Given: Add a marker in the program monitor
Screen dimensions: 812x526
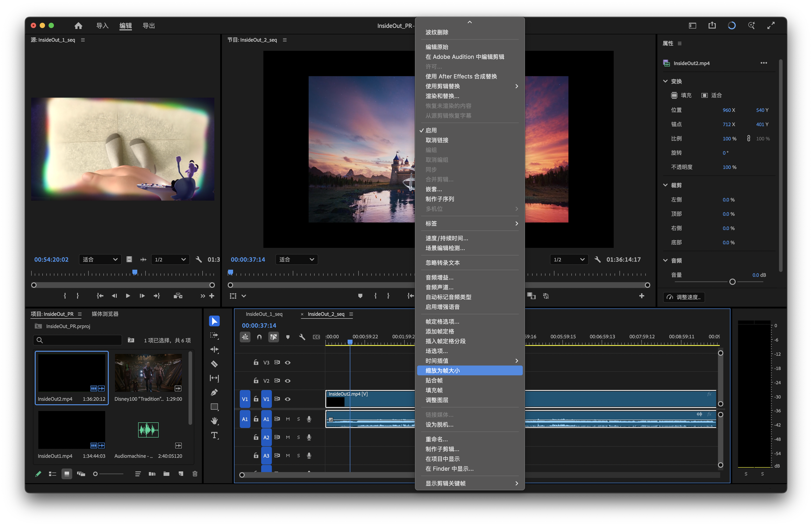Looking at the screenshot, I should (360, 296).
